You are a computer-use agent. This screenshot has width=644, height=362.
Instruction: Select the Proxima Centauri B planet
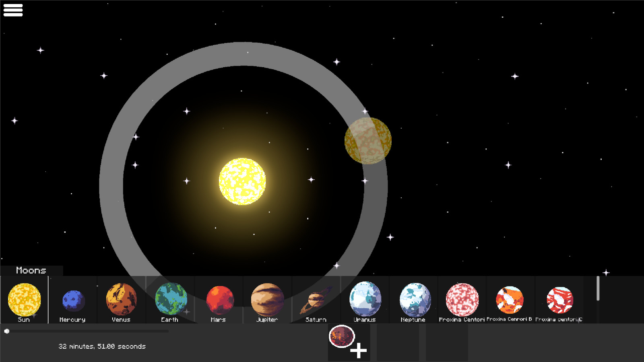coord(510,300)
